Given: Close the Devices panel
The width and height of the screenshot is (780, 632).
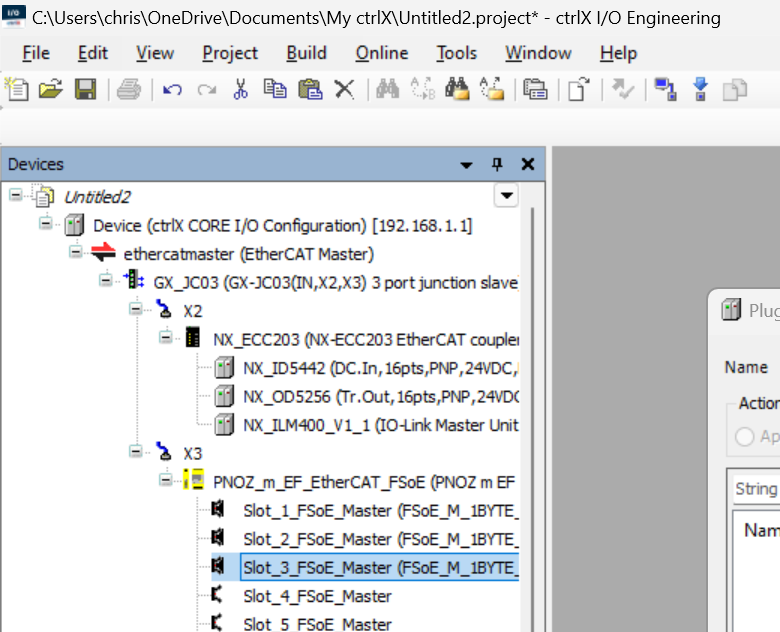Looking at the screenshot, I should (x=528, y=164).
